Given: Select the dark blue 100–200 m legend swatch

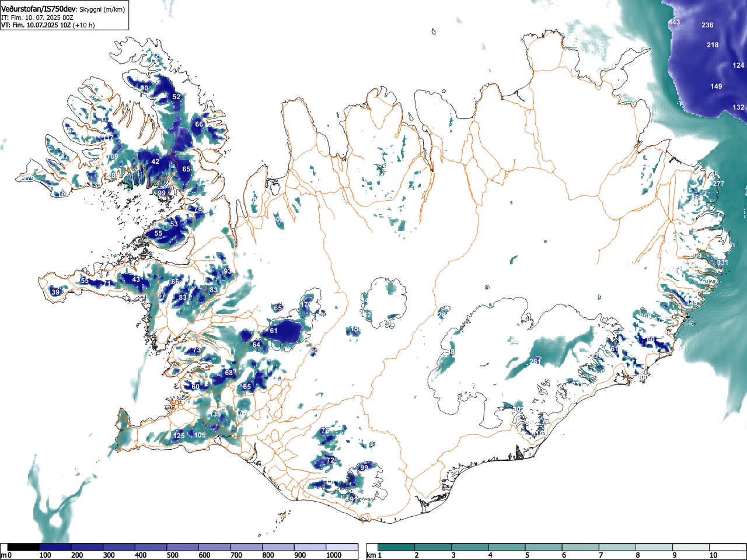Looking at the screenshot, I should (55, 547).
